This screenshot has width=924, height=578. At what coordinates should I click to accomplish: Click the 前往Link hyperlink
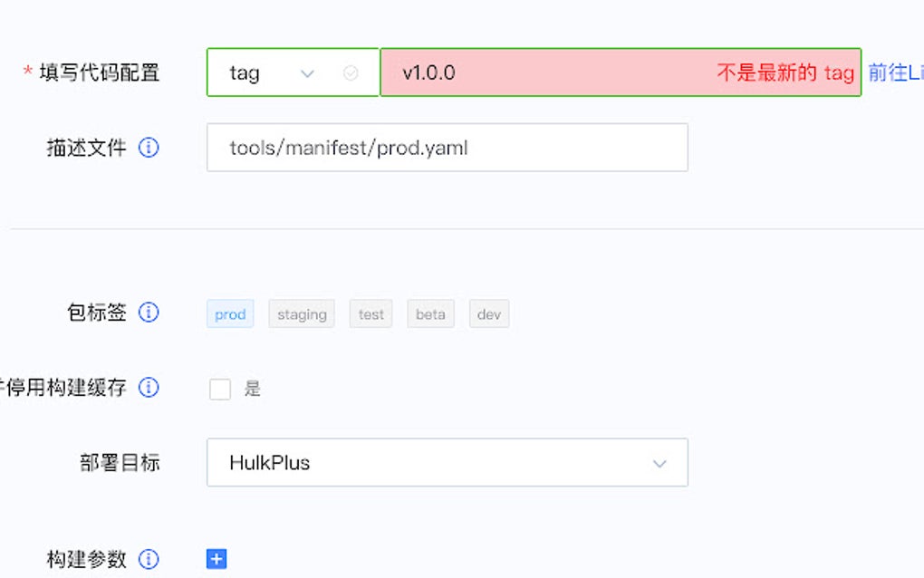click(892, 72)
